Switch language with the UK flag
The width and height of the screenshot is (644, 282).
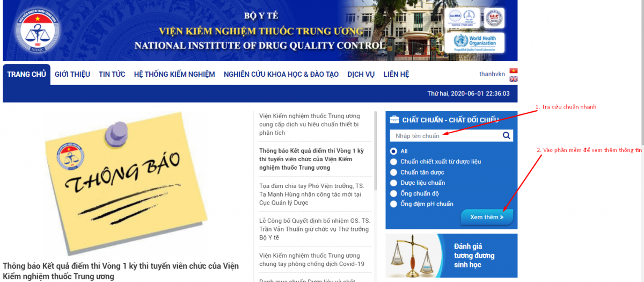point(514,79)
